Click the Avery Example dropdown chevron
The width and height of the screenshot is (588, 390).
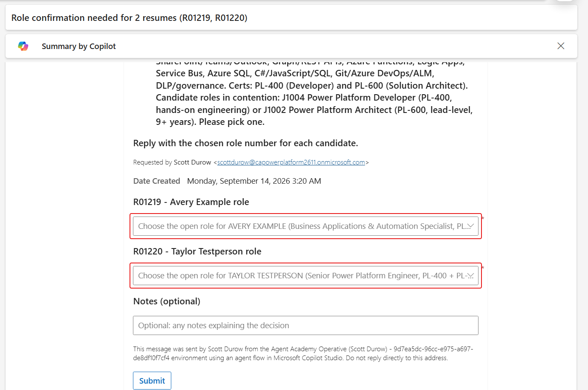tap(470, 226)
